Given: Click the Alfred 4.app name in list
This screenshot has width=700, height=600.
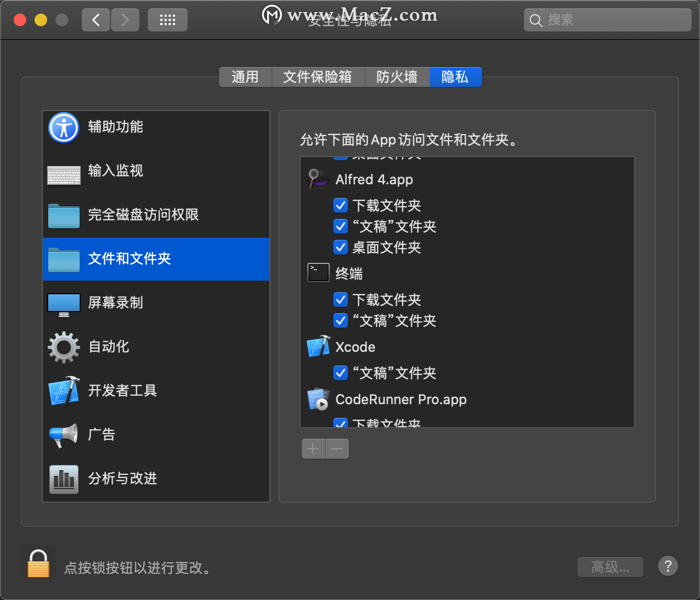Looking at the screenshot, I should click(374, 180).
